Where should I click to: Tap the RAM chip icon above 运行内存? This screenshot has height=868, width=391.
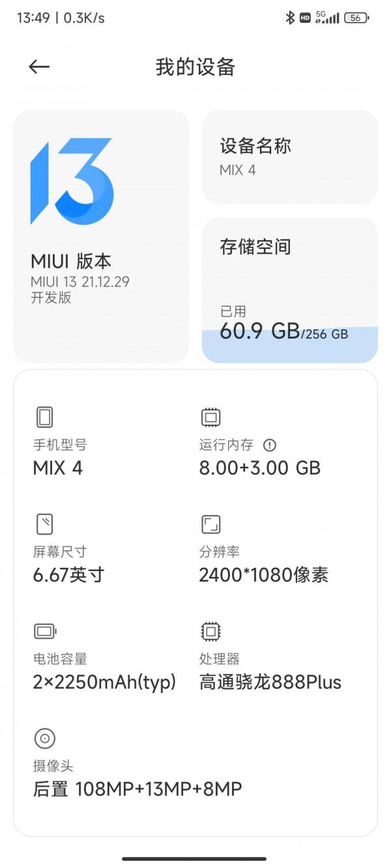(x=209, y=417)
